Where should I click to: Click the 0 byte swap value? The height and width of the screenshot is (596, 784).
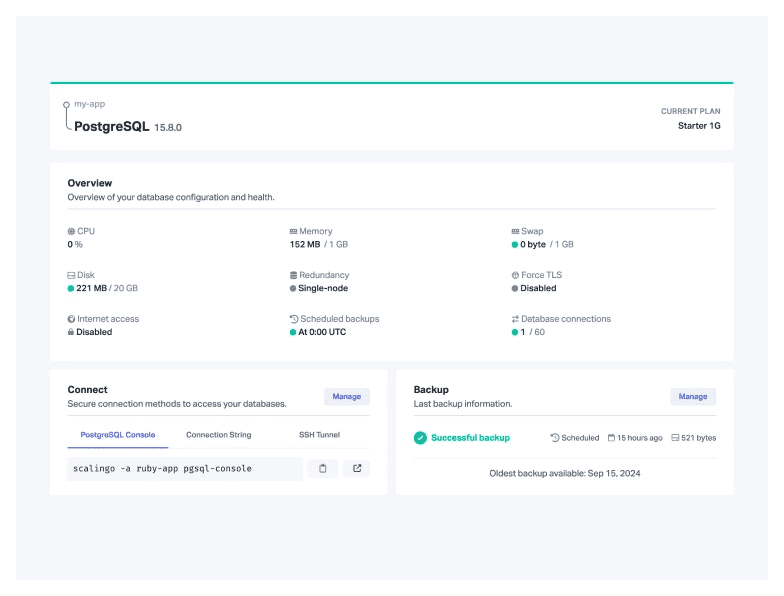533,244
